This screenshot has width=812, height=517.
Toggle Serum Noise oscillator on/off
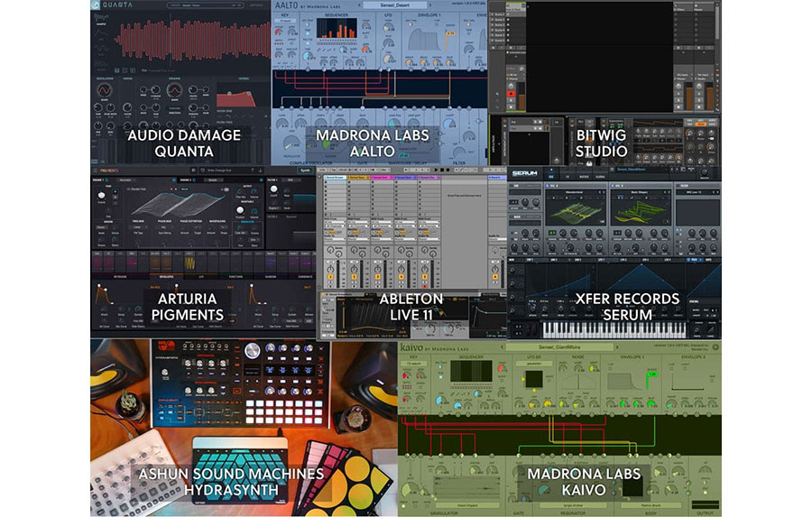point(512,217)
